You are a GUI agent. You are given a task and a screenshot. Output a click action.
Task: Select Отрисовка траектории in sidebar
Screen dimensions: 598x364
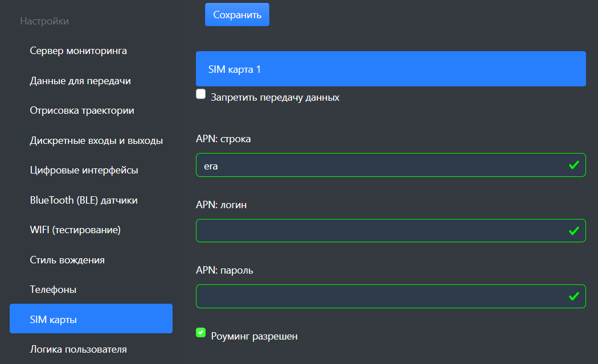point(82,110)
